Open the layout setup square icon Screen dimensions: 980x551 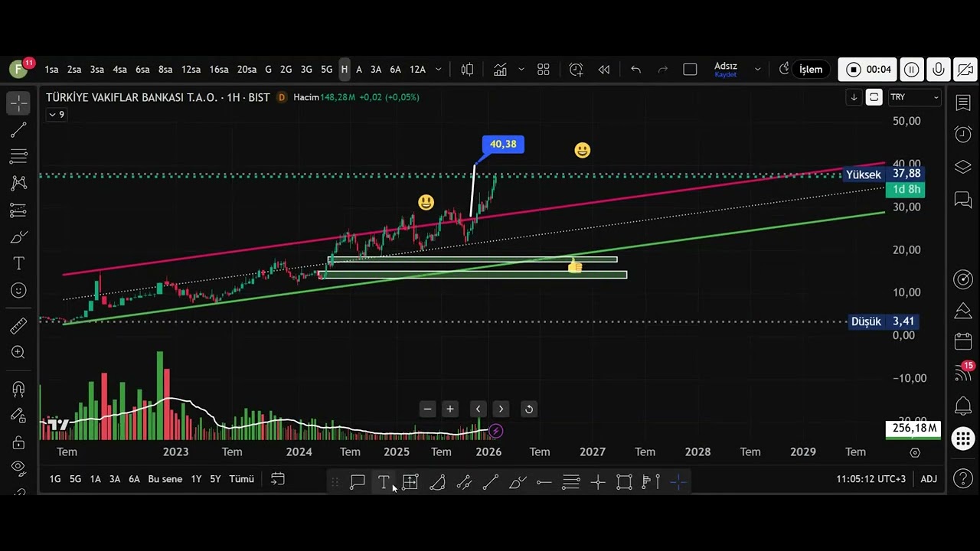point(690,70)
